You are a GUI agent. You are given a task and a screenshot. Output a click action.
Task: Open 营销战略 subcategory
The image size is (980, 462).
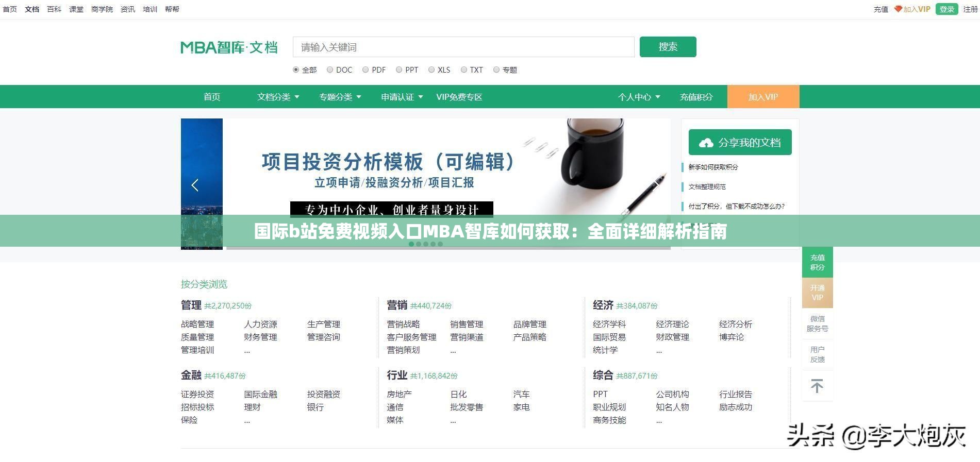[x=404, y=324]
